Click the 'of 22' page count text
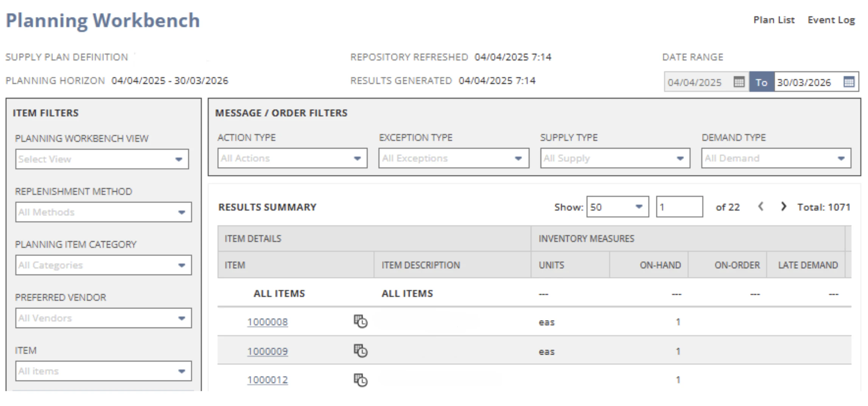The width and height of the screenshot is (868, 406). click(728, 207)
